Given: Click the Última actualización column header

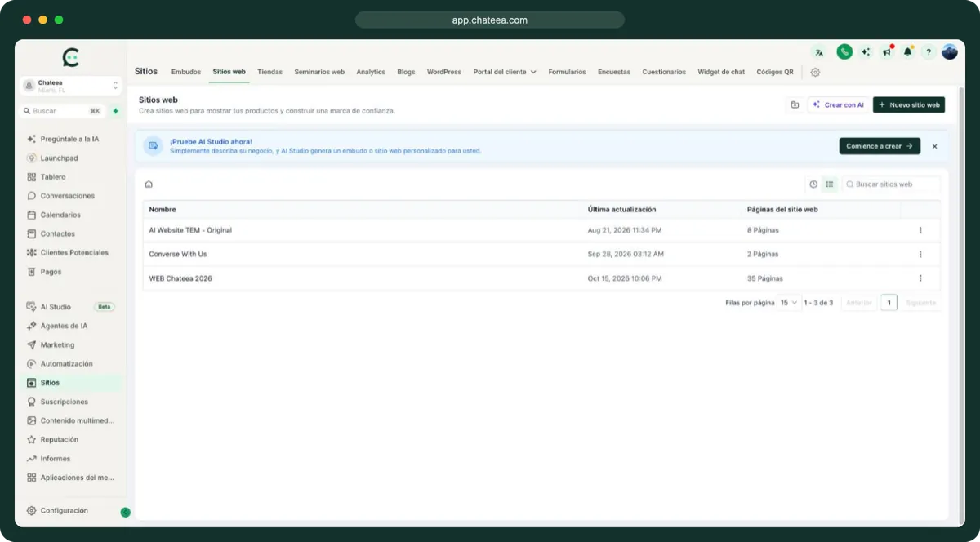Looking at the screenshot, I should 621,210.
